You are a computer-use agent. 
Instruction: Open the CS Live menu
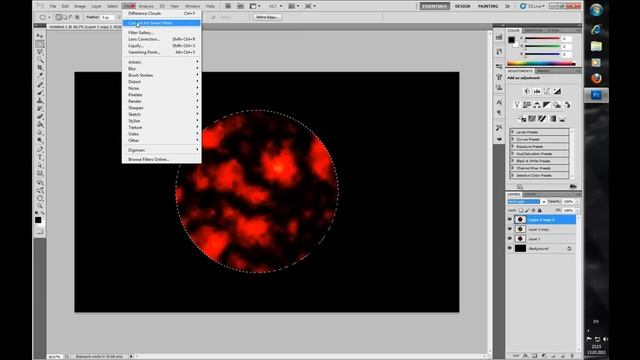click(532, 6)
